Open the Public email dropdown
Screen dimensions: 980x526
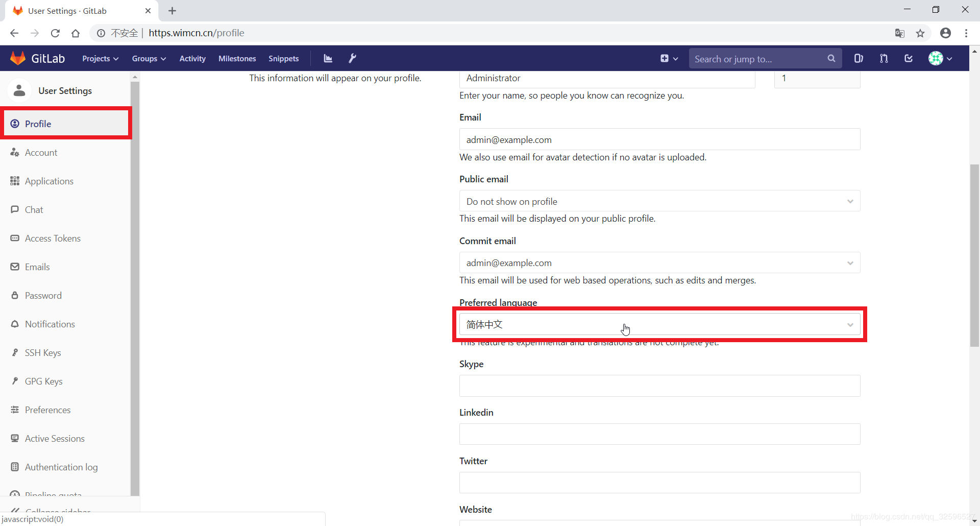point(659,201)
